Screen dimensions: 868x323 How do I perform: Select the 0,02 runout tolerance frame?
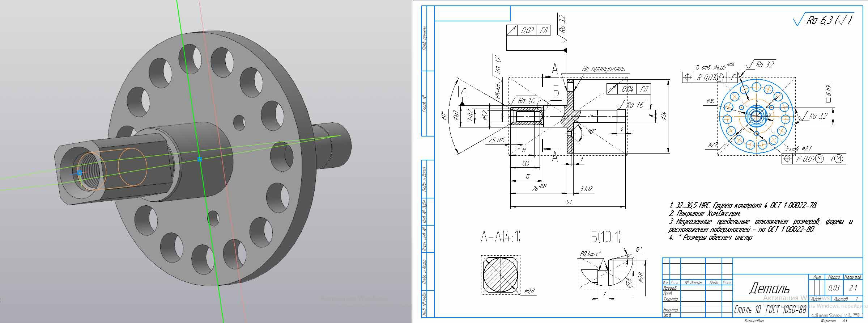coord(528,30)
